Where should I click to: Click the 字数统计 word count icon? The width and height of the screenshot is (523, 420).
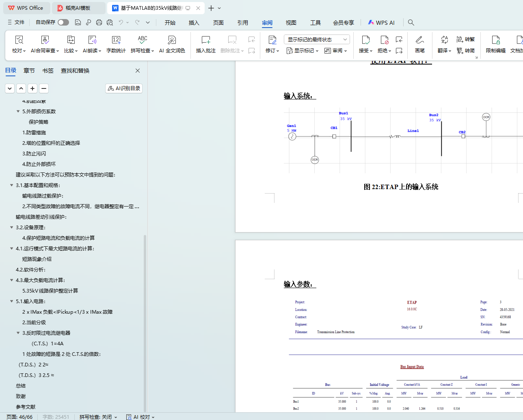116,40
